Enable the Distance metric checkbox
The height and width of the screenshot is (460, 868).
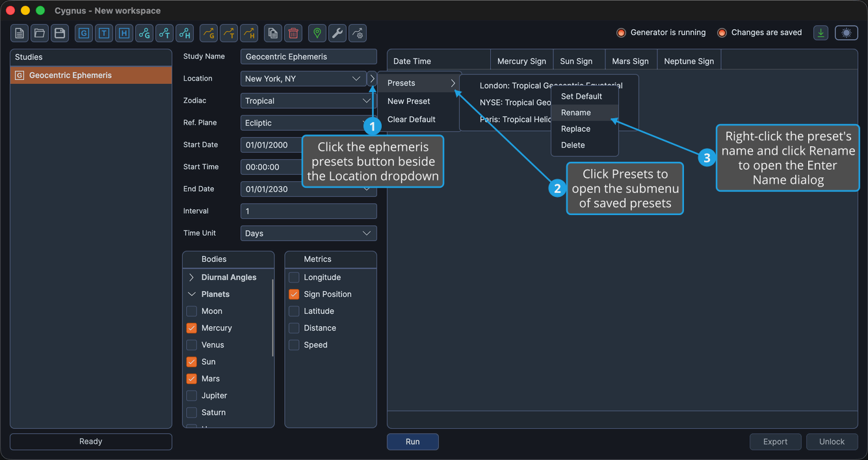pos(294,328)
